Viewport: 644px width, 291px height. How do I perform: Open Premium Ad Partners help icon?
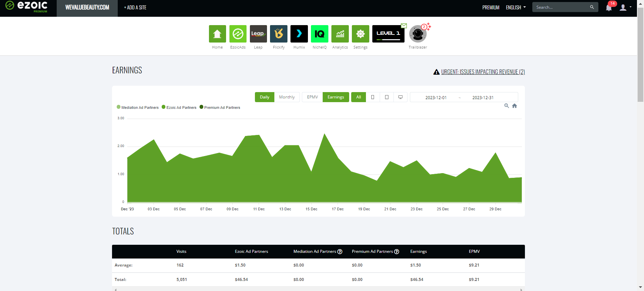click(396, 251)
